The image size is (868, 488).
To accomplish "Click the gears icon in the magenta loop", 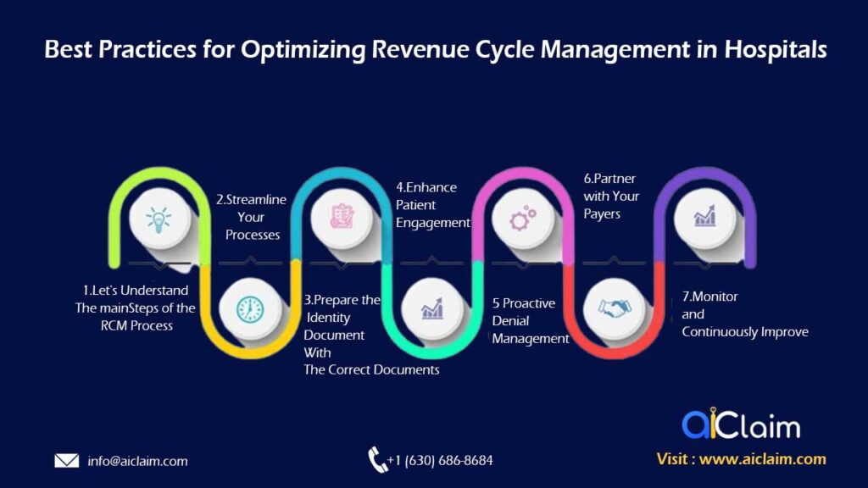I will tap(524, 219).
